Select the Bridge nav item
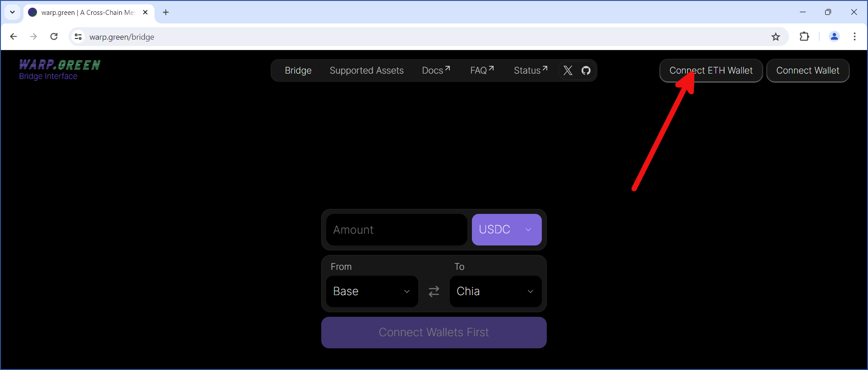 coord(298,70)
